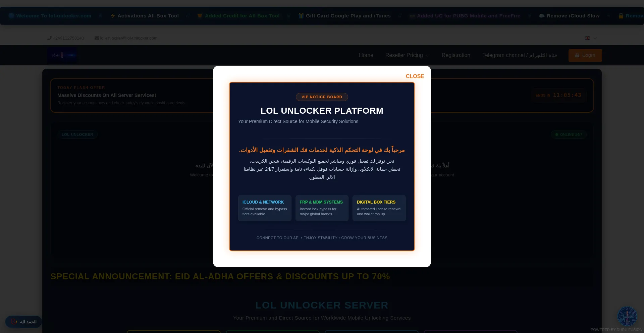Click POWERED BY DHRU FUSION footer text
The width and height of the screenshot is (644, 333).
616,330
